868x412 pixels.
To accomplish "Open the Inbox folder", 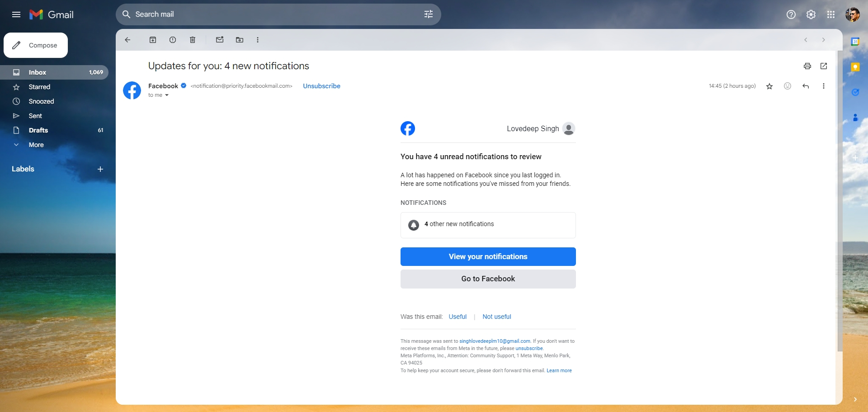I will click(54, 72).
